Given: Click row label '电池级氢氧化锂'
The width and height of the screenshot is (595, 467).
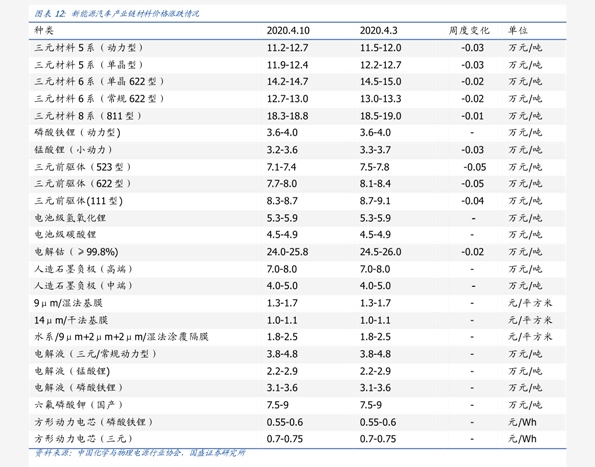Looking at the screenshot, I should click(70, 218).
